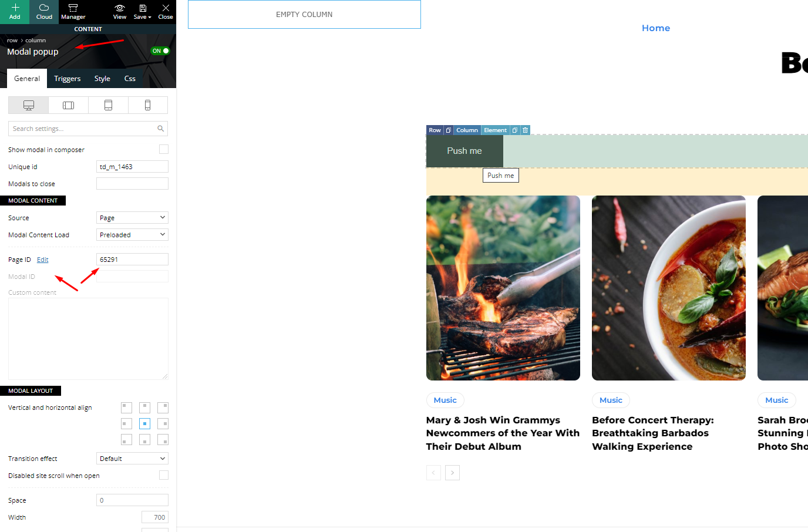Open the Transition effect dropdown
The height and width of the screenshot is (532, 808).
(132, 459)
